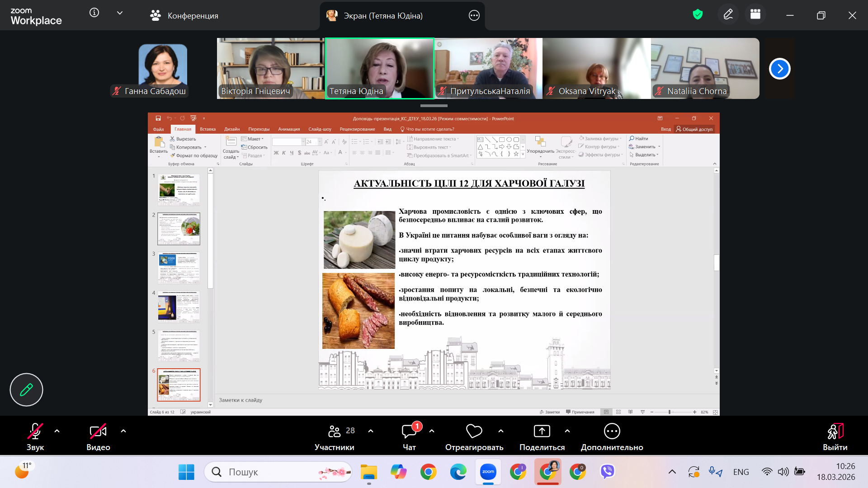Image resolution: width=868 pixels, height=488 pixels.
Task: Open the Zoom view layout icon
Action: pyautogui.click(x=755, y=15)
